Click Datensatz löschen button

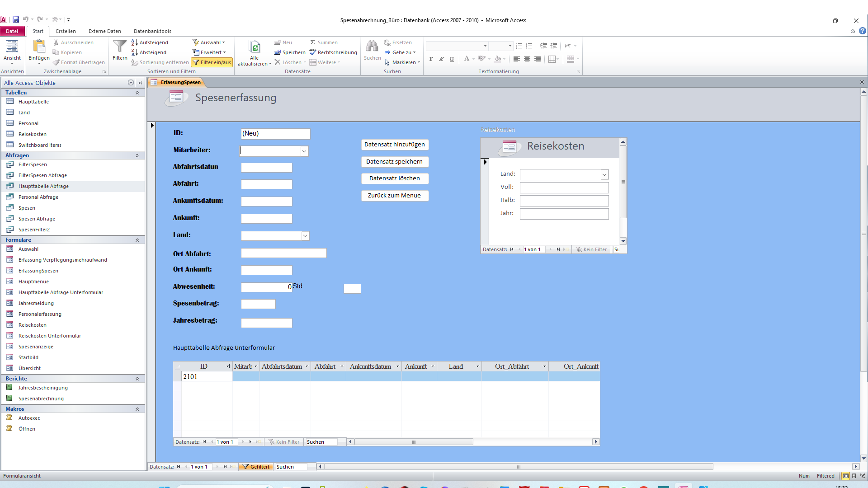click(x=395, y=178)
